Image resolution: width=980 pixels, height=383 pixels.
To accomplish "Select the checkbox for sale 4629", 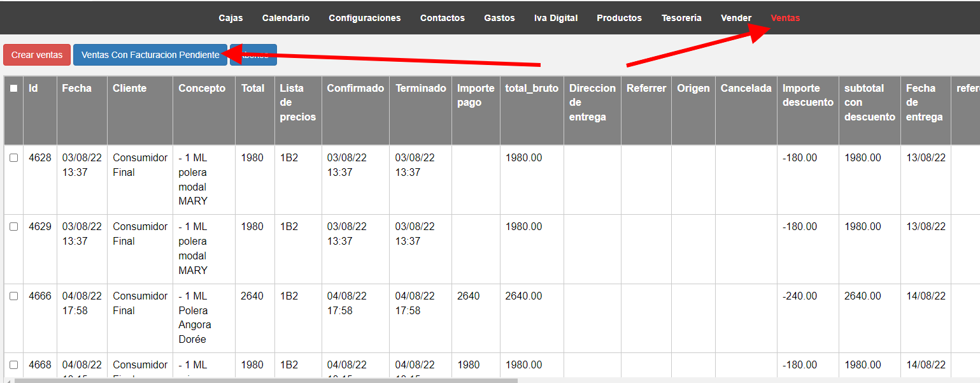I will coord(14,227).
